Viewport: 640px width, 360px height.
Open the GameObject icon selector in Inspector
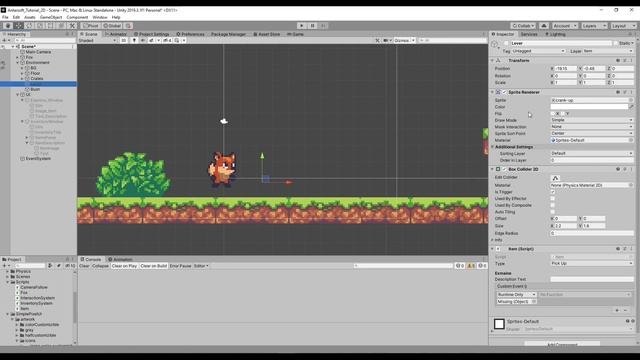(495, 44)
